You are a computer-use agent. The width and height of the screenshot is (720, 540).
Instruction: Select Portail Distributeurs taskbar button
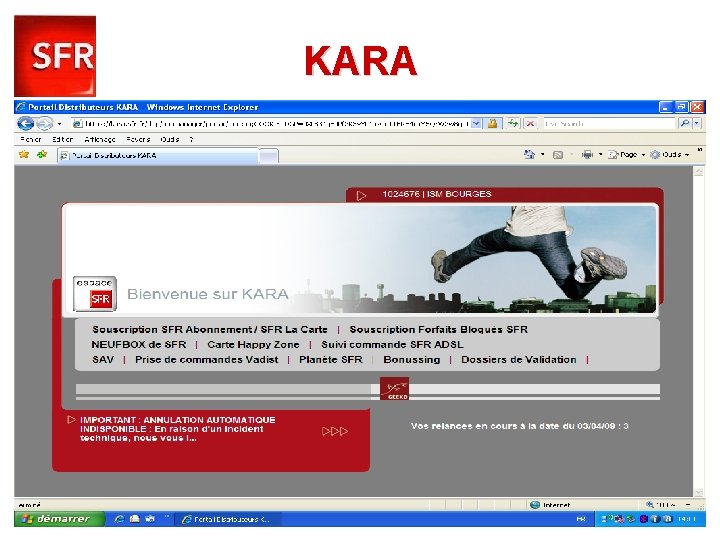coord(228,519)
